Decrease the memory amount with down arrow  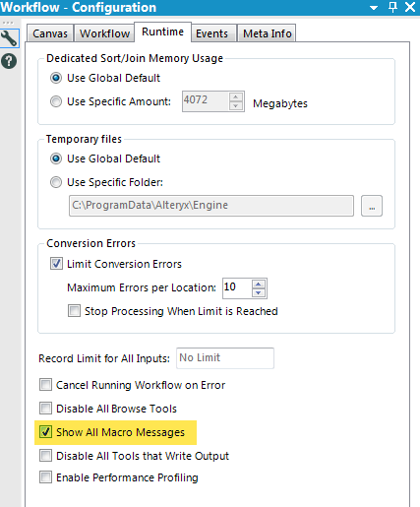[236, 105]
